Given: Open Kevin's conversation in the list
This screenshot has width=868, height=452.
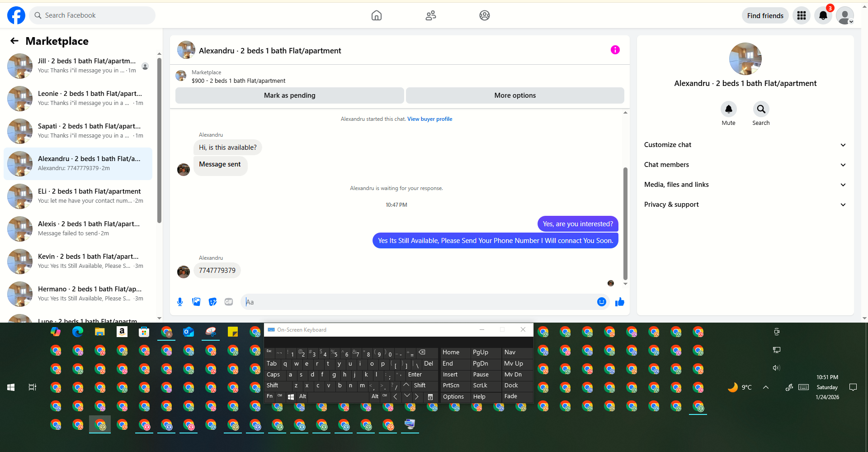Looking at the screenshot, I should point(78,261).
